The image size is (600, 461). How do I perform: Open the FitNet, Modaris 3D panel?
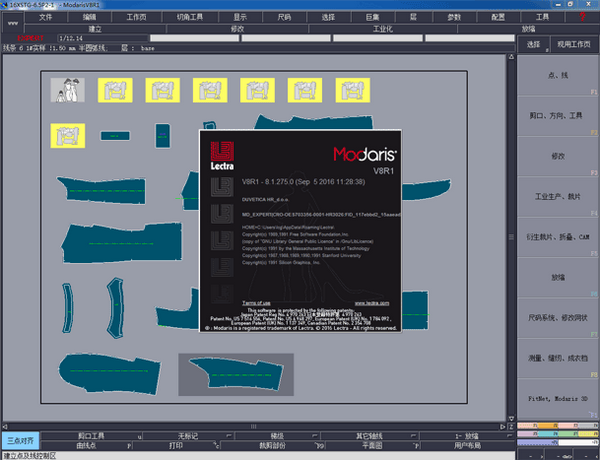558,399
